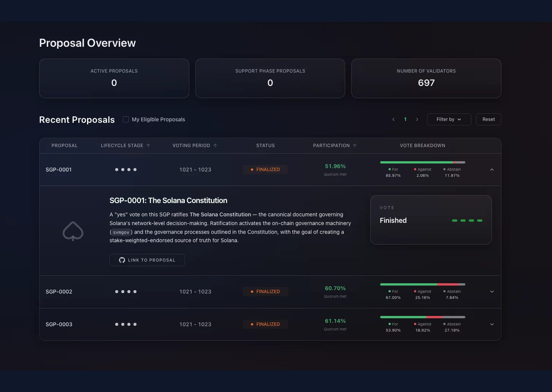Image resolution: width=552 pixels, height=392 pixels.
Task: Click voting period 1021 - 1023 for SGP-0003
Action: tap(195, 324)
